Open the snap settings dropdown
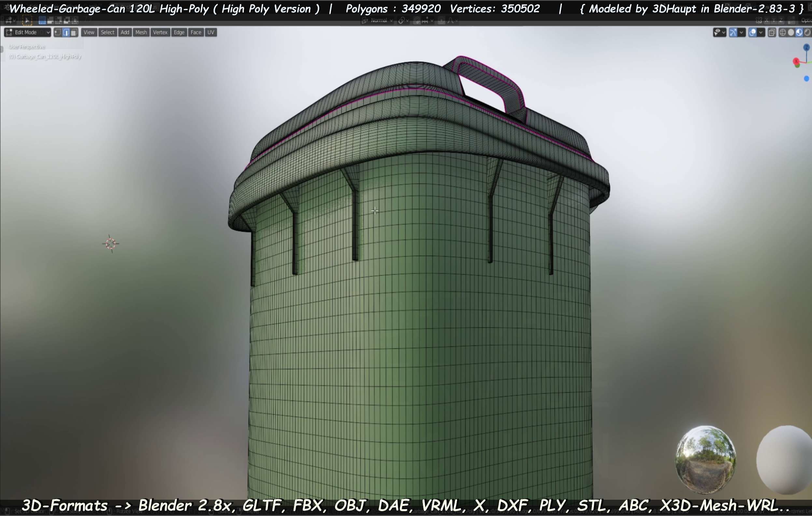This screenshot has height=516, width=812. pos(427,21)
